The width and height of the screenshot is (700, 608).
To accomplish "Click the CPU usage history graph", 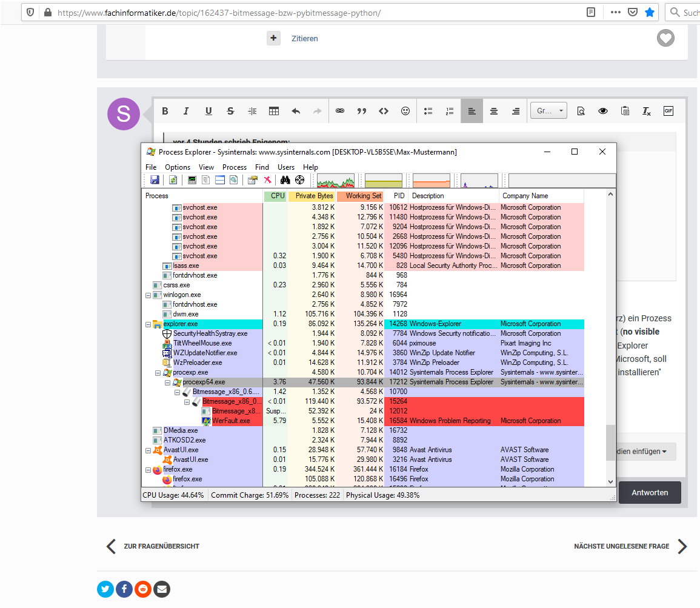I will [336, 181].
